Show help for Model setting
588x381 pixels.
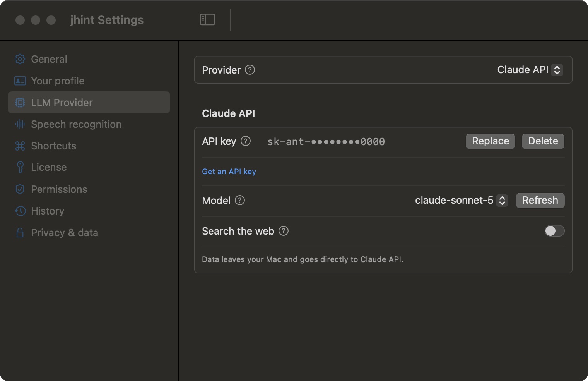(240, 200)
